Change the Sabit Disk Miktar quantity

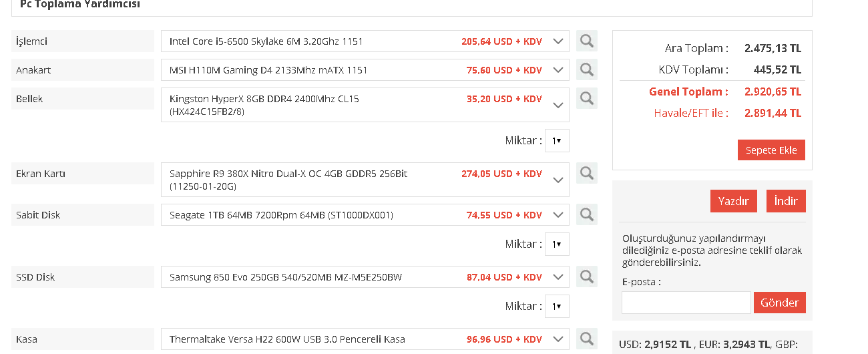coord(557,244)
